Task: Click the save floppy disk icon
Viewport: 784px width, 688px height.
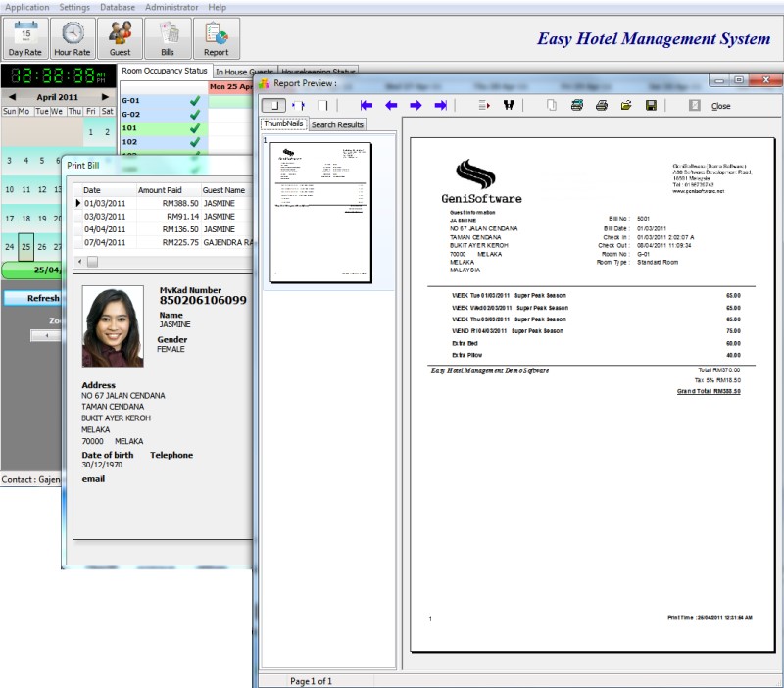Action: 651,105
